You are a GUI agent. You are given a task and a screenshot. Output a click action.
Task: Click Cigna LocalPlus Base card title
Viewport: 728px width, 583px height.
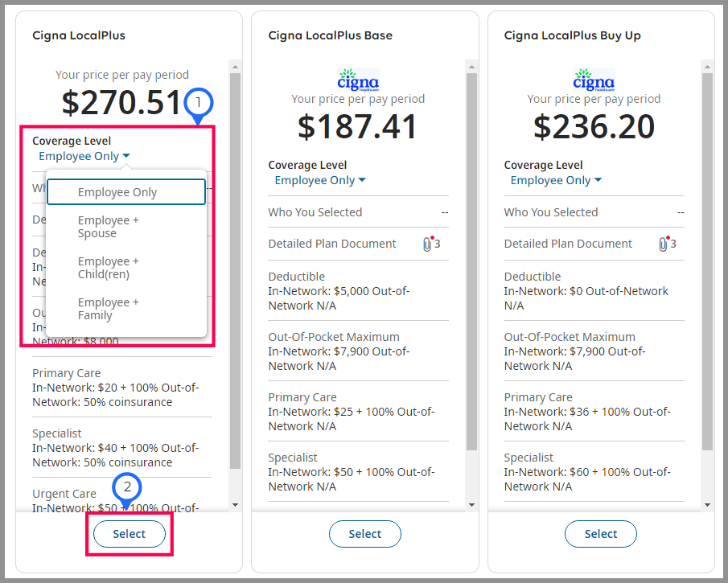coord(330,35)
